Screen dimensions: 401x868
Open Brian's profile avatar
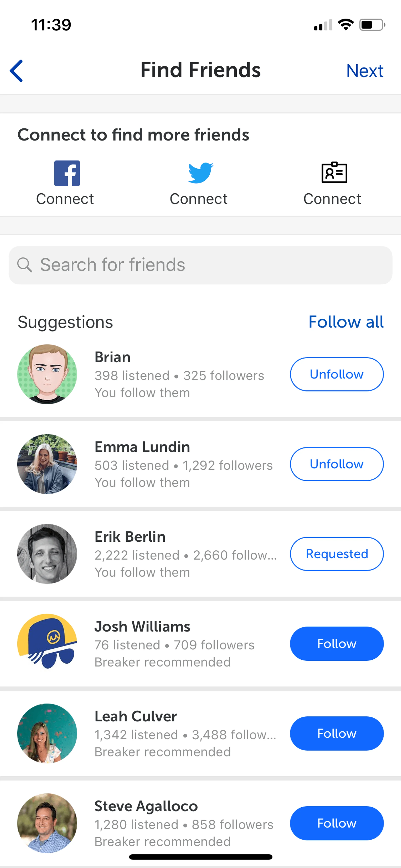(47, 374)
